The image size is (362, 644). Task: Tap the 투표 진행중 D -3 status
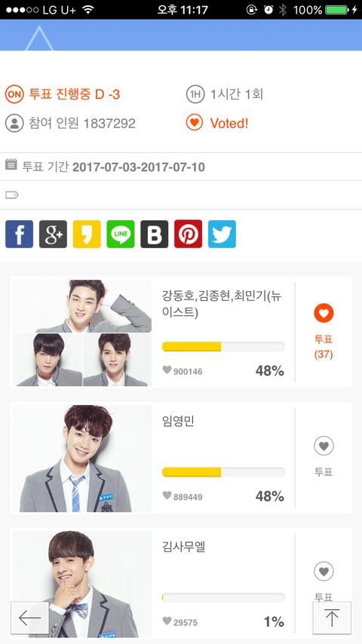pos(63,94)
